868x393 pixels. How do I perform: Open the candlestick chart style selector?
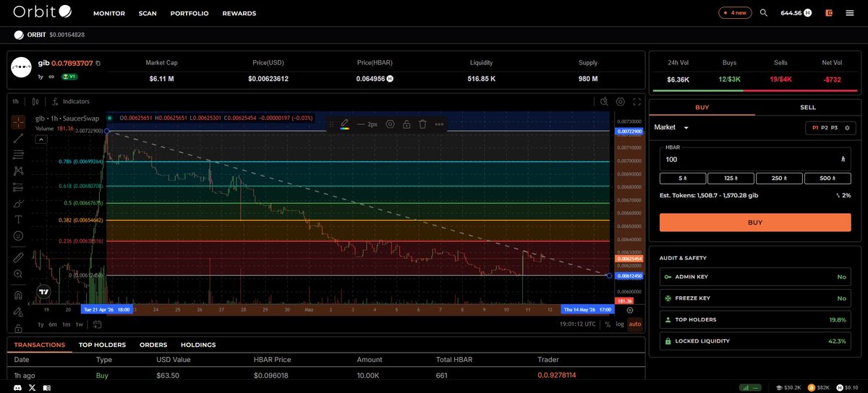pyautogui.click(x=35, y=102)
